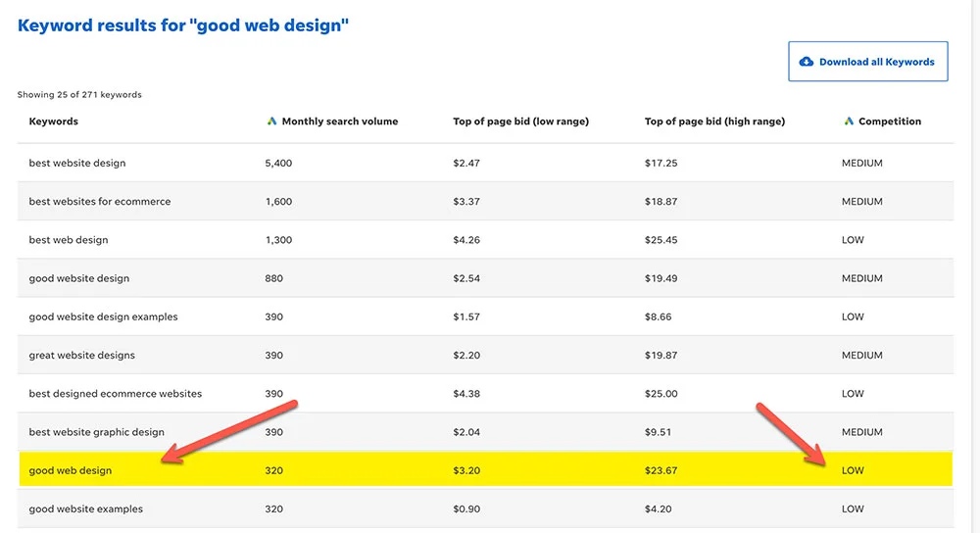
Task: Select the "best website design" keyword
Action: click(x=77, y=164)
